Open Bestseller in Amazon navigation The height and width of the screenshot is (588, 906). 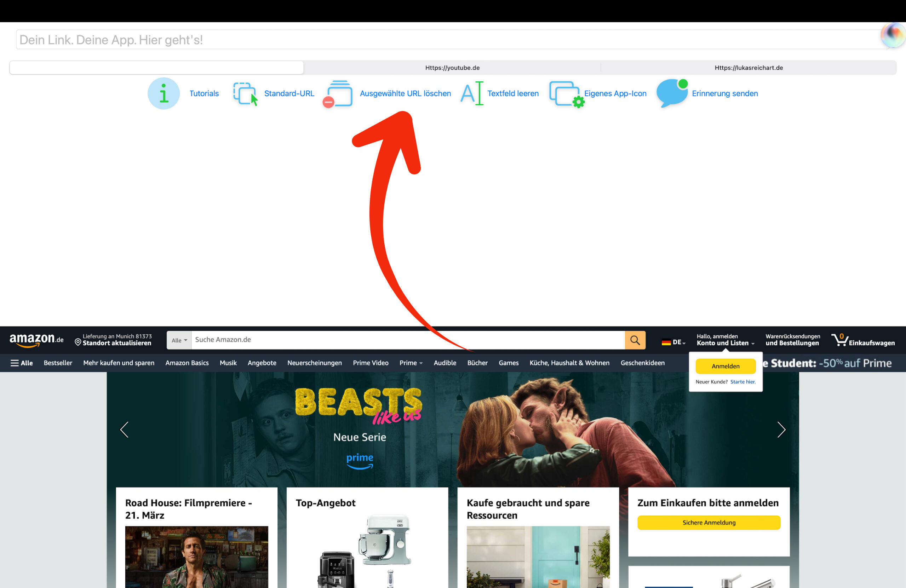58,363
